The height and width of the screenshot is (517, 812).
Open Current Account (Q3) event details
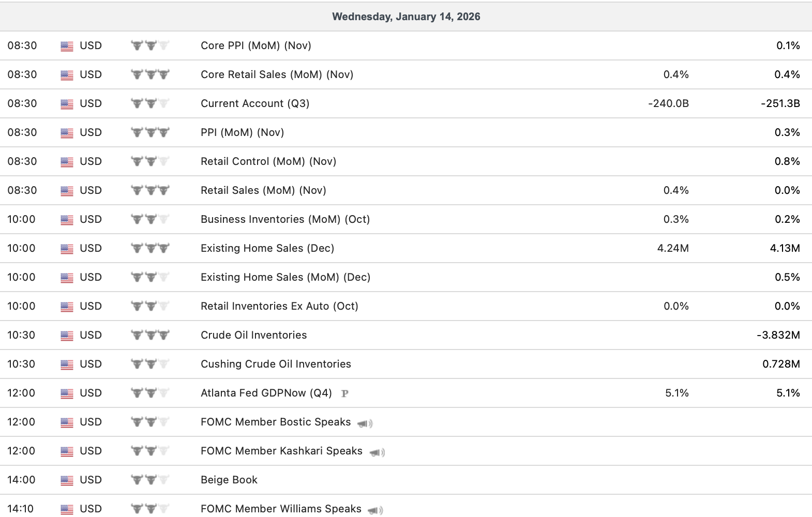pos(255,103)
